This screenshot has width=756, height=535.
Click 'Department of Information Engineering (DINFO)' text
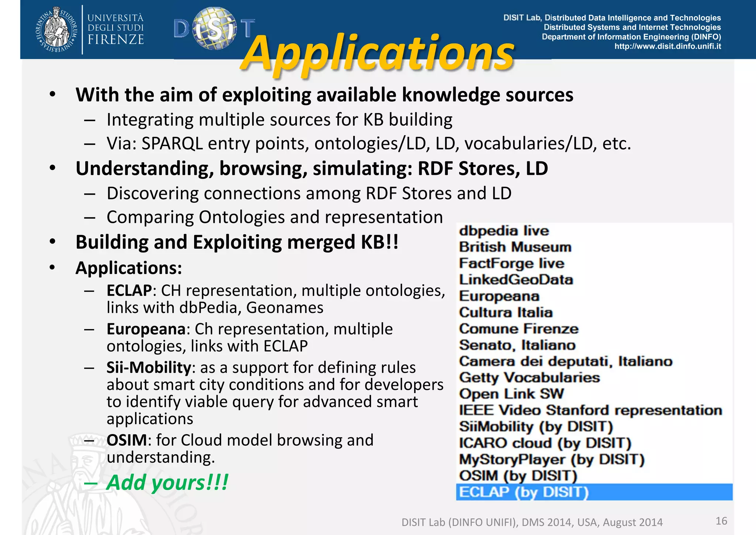[x=631, y=37]
